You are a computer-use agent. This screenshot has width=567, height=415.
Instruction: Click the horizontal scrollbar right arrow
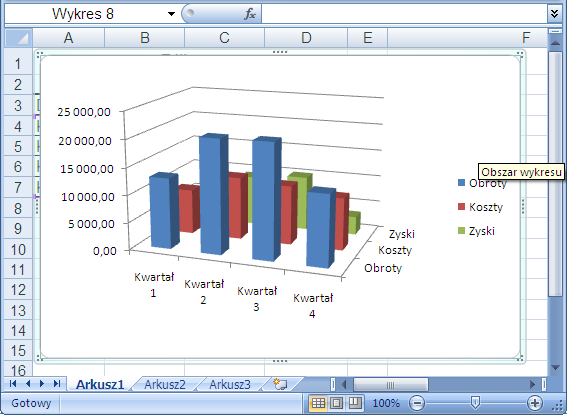point(532,384)
